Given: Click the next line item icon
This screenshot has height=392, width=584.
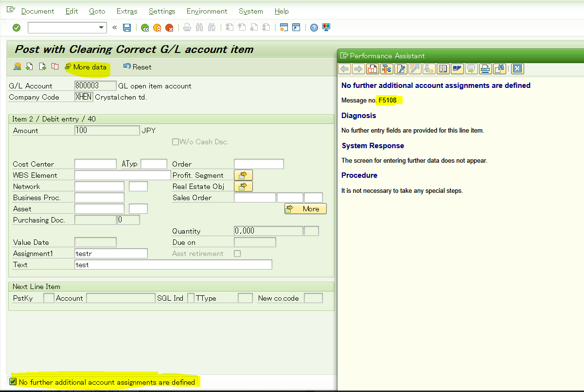Looking at the screenshot, I should pos(42,67).
